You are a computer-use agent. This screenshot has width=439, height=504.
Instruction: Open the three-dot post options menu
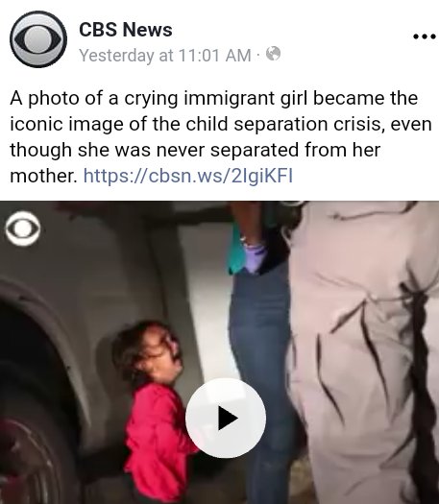point(425,36)
